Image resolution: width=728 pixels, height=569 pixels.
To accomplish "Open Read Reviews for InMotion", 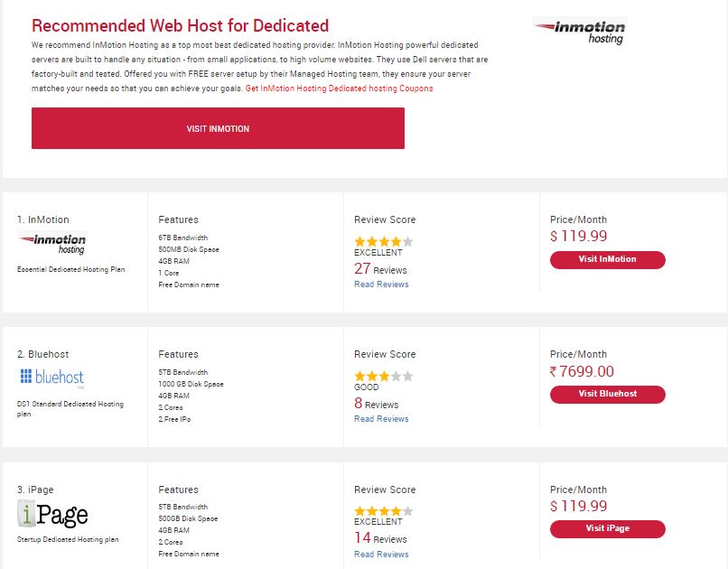I will (x=381, y=284).
